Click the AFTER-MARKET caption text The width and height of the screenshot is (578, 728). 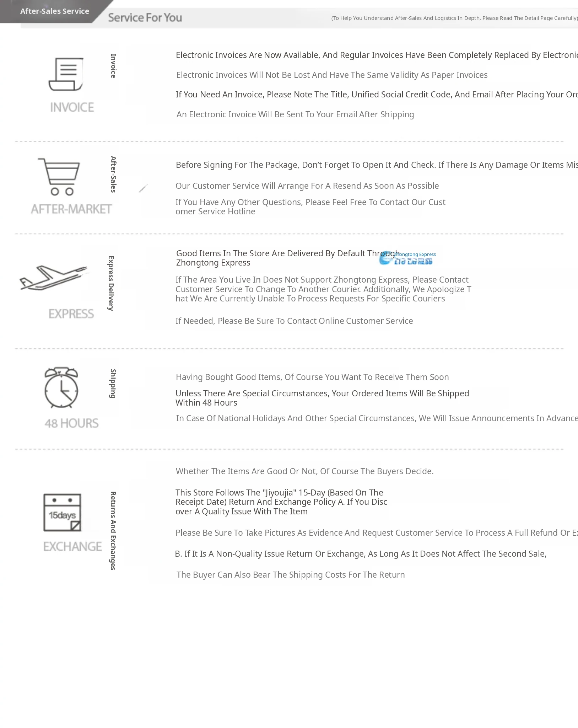coord(71,209)
